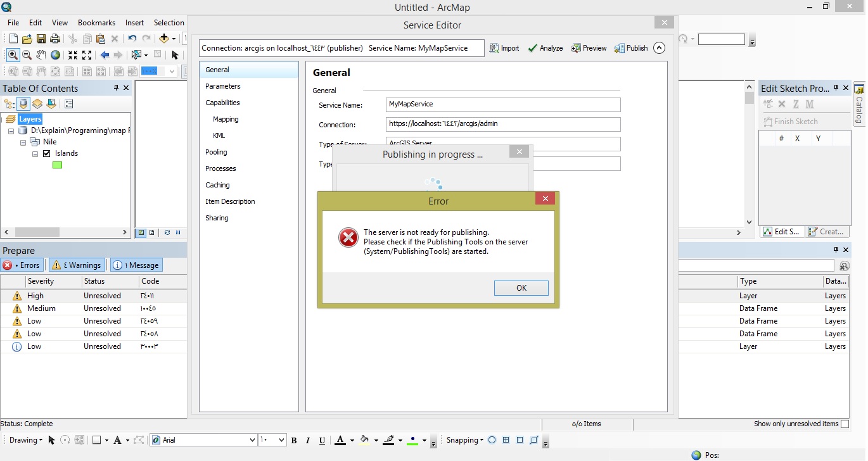Switch Table Of Contents to List By Visibility

click(37, 104)
